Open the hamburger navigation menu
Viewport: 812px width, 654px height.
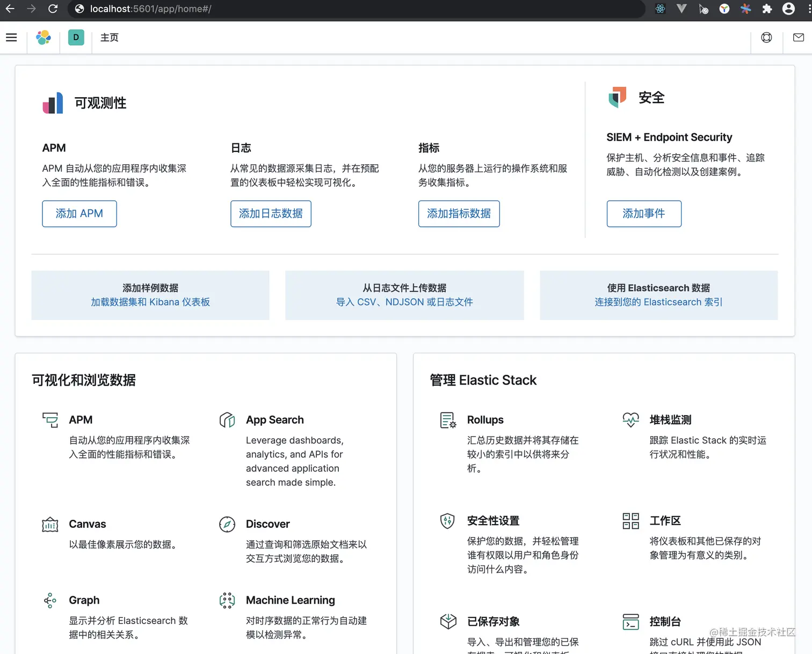tap(11, 38)
